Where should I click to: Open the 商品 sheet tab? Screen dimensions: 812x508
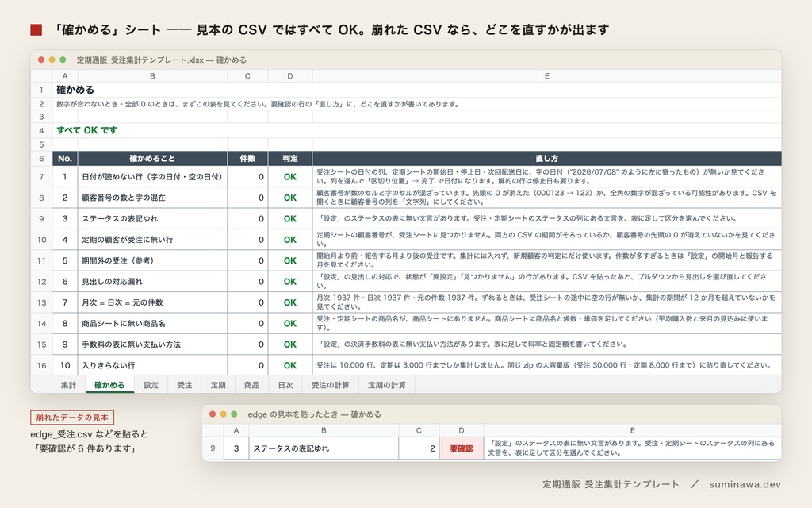pos(251,385)
